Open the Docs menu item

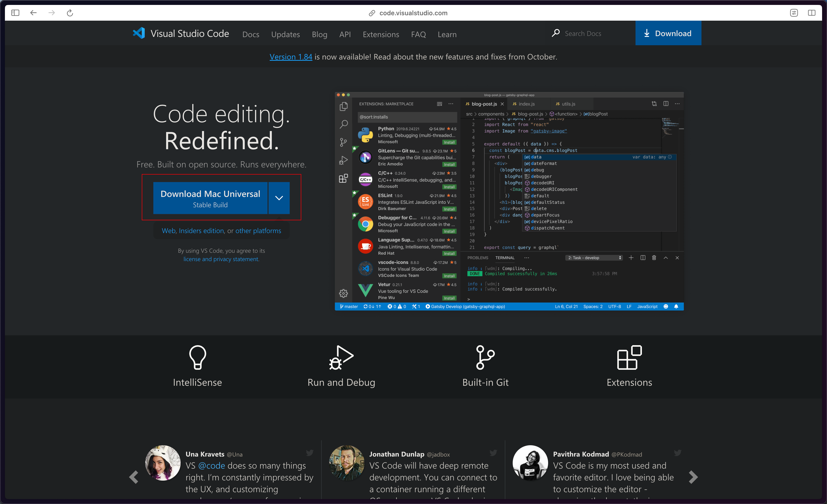[251, 34]
